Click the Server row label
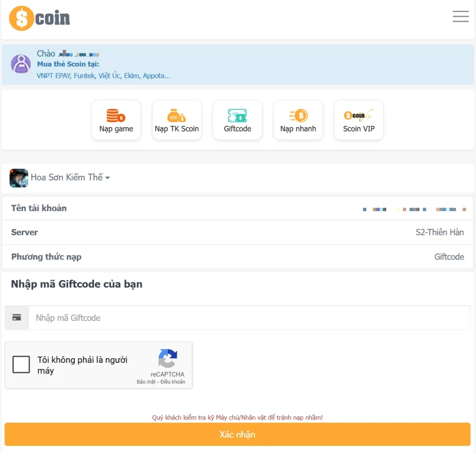This screenshot has height=453, width=476. click(x=25, y=233)
